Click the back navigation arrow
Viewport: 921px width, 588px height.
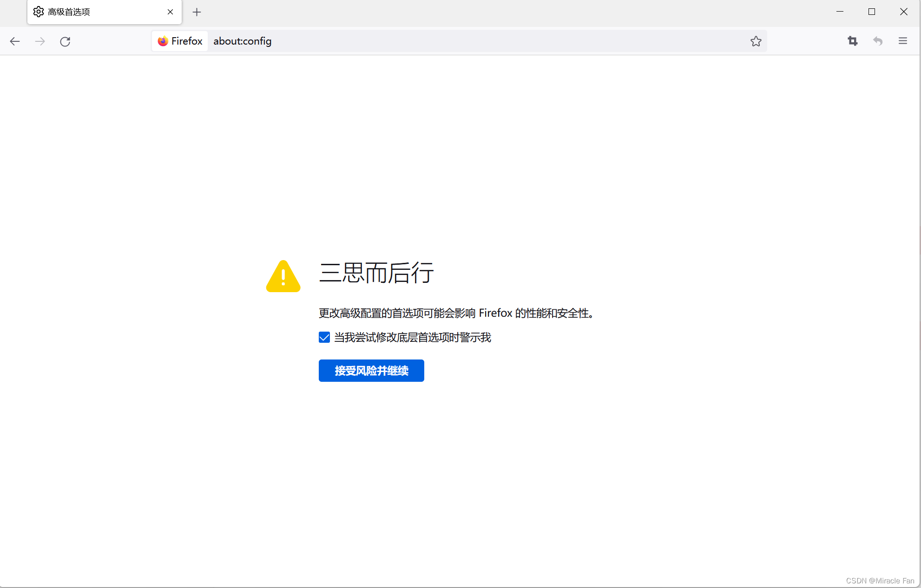point(15,41)
